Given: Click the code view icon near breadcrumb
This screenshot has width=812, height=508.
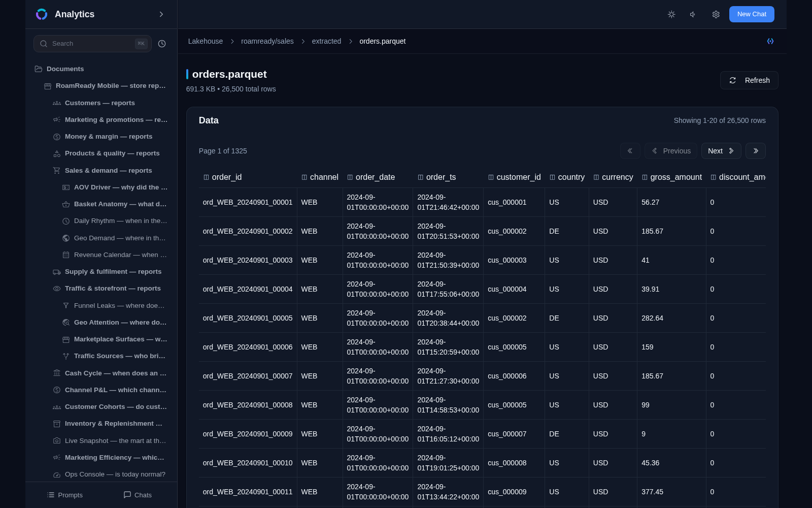Looking at the screenshot, I should pyautogui.click(x=770, y=41).
